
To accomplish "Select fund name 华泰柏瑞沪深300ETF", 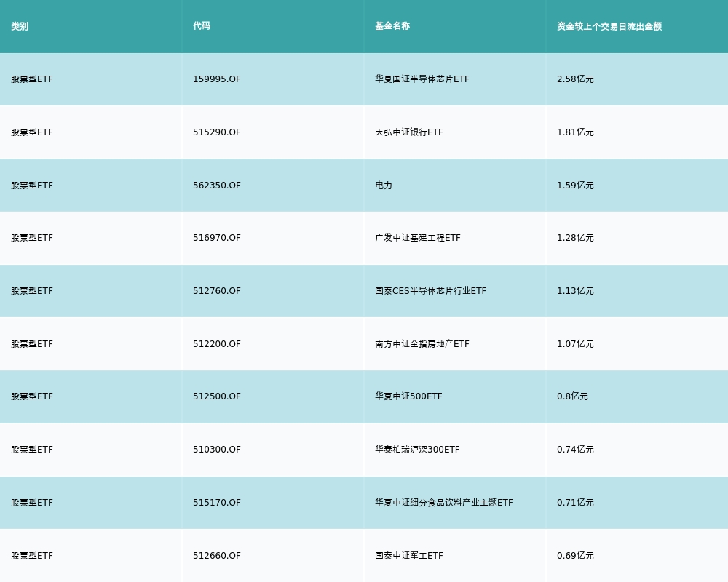I will coord(417,450).
